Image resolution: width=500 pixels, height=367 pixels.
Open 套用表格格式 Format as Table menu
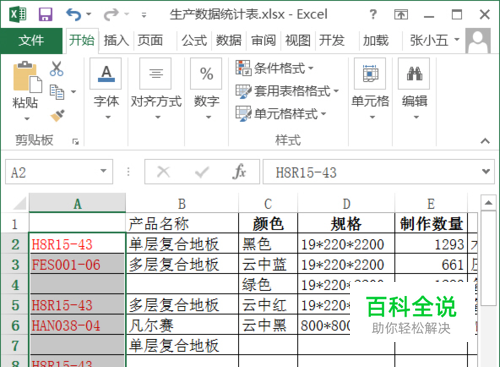pos(287,91)
